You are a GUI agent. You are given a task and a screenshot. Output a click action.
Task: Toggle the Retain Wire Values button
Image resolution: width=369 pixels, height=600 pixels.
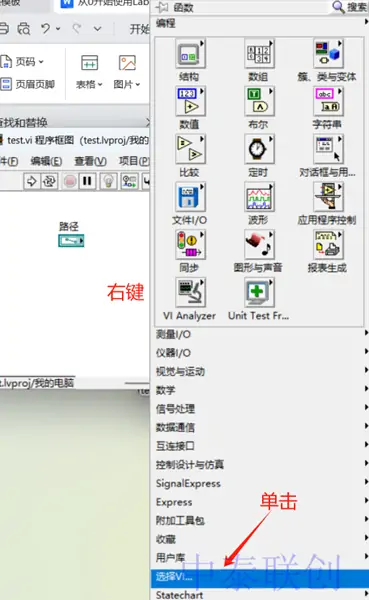coord(130,181)
